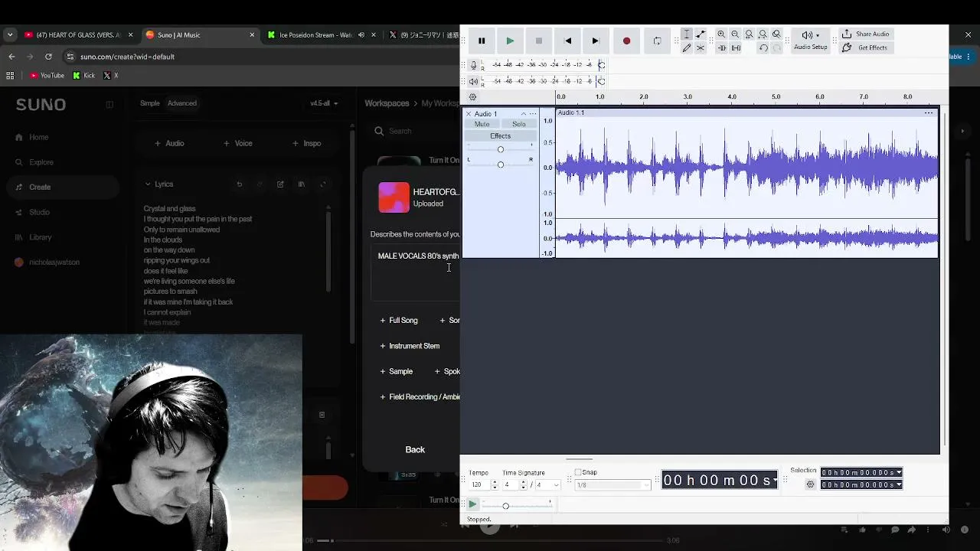Skip to start in Audacity transport
This screenshot has height=551, width=980.
point(567,41)
